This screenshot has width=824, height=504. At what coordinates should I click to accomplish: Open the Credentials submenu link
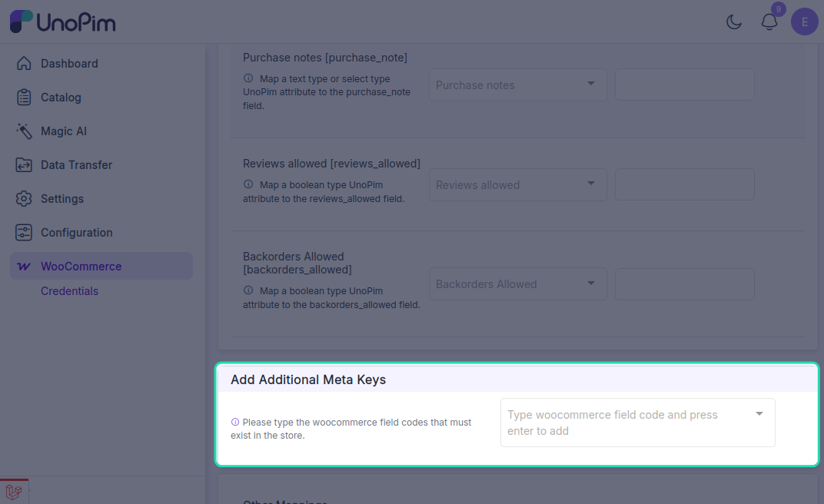[69, 291]
